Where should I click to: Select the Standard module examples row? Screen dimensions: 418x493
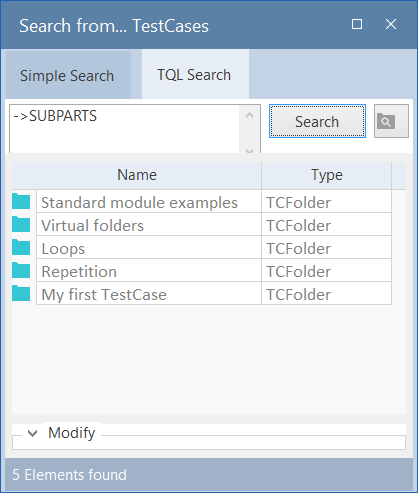(202, 202)
